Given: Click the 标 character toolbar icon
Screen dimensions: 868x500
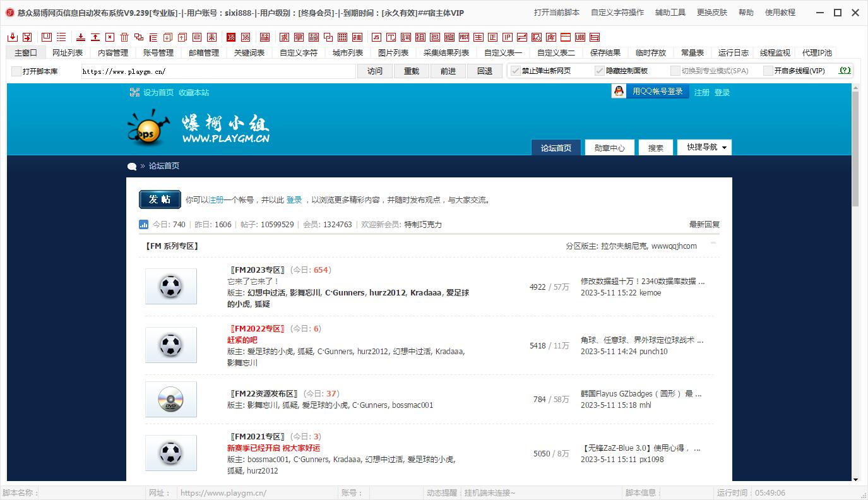Looking at the screenshot, I should coord(265,37).
